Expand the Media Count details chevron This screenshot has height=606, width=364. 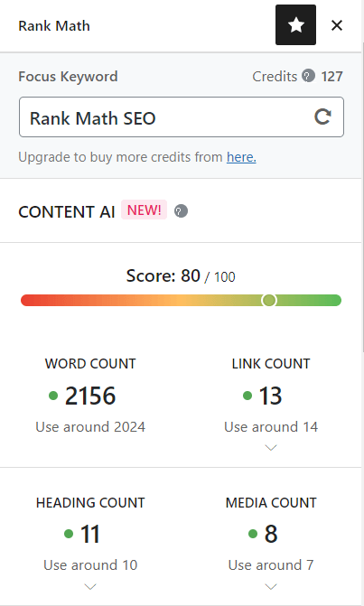coord(271,587)
